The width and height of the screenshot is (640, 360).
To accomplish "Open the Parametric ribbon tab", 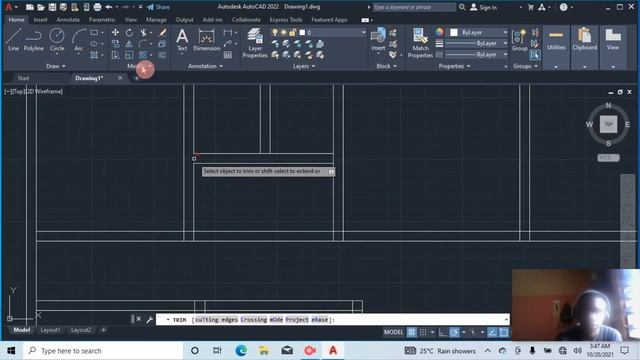I will click(x=102, y=20).
